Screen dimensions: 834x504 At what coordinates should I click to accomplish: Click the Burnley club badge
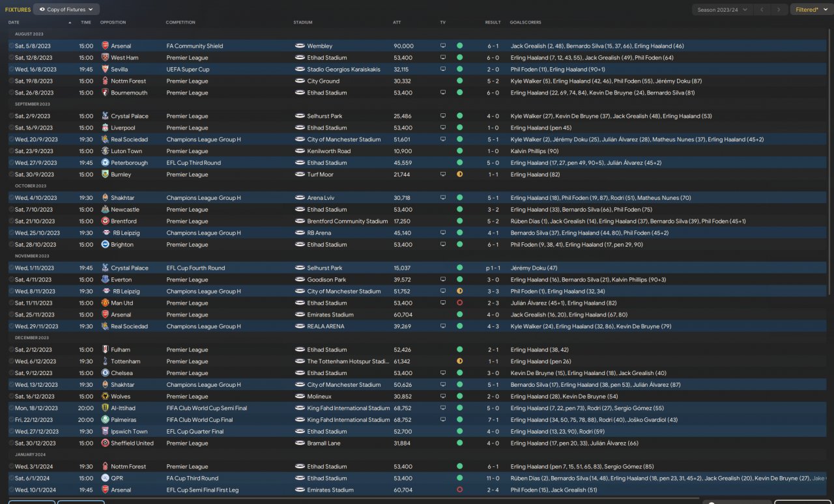106,175
